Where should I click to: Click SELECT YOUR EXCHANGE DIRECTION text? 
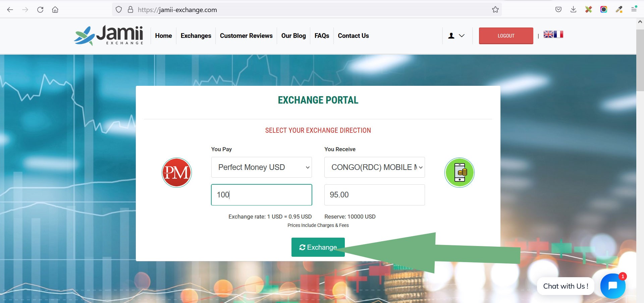point(318,130)
